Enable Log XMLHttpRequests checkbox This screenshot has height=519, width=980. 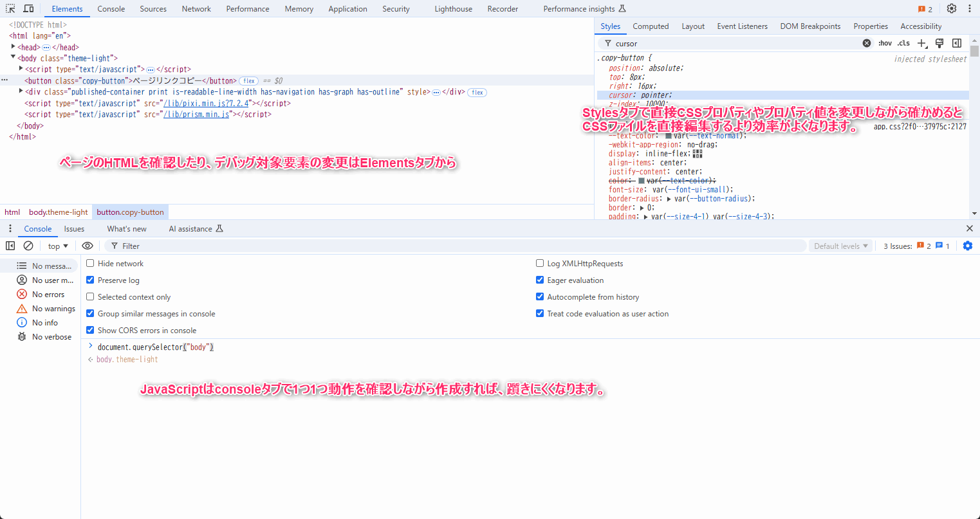click(540, 263)
